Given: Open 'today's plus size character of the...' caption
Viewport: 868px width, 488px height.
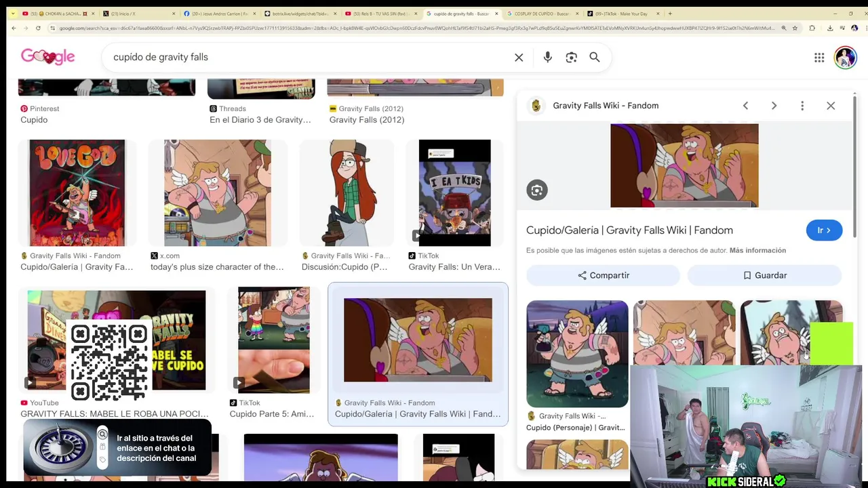Looking at the screenshot, I should point(217,267).
